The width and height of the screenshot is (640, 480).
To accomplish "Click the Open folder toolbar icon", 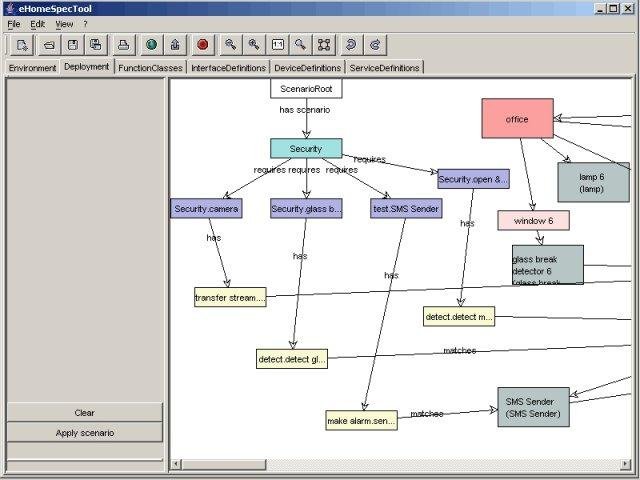I will [49, 44].
